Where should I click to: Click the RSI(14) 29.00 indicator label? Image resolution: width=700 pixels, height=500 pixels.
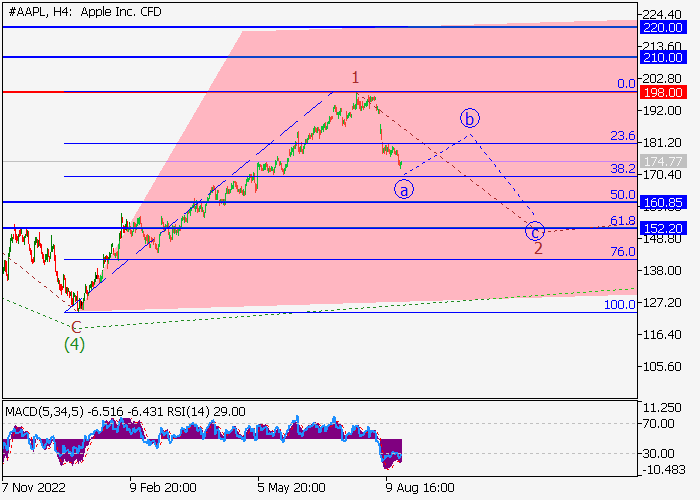206,412
